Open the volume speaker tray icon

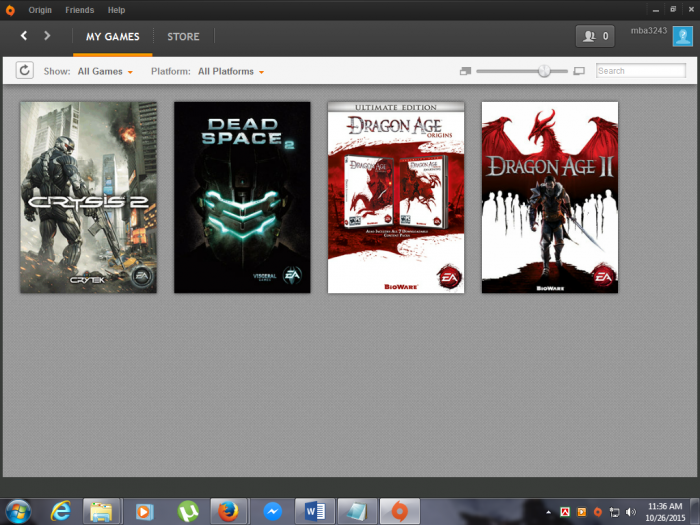coord(630,512)
